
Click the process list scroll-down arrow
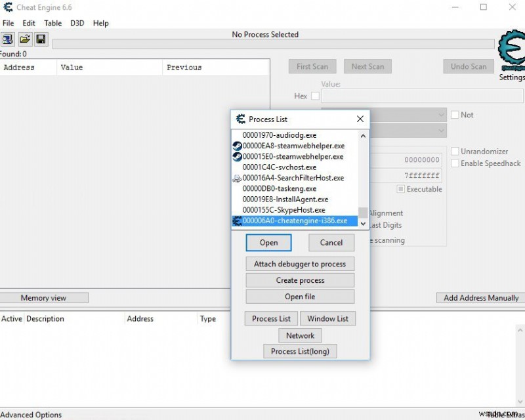(x=363, y=223)
